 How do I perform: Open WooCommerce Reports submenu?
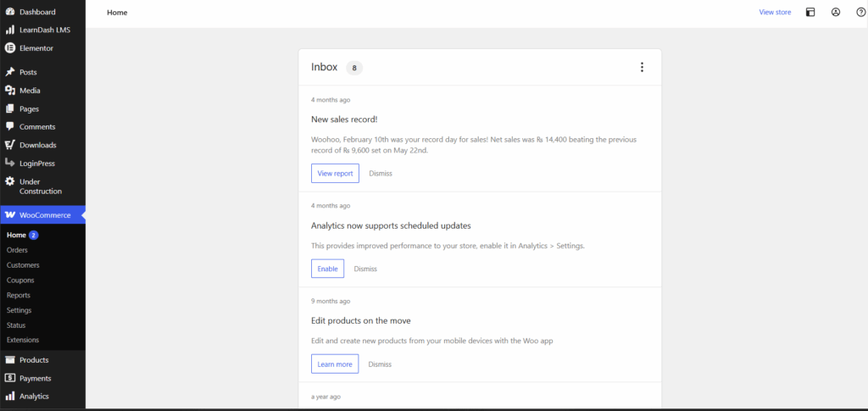[19, 295]
